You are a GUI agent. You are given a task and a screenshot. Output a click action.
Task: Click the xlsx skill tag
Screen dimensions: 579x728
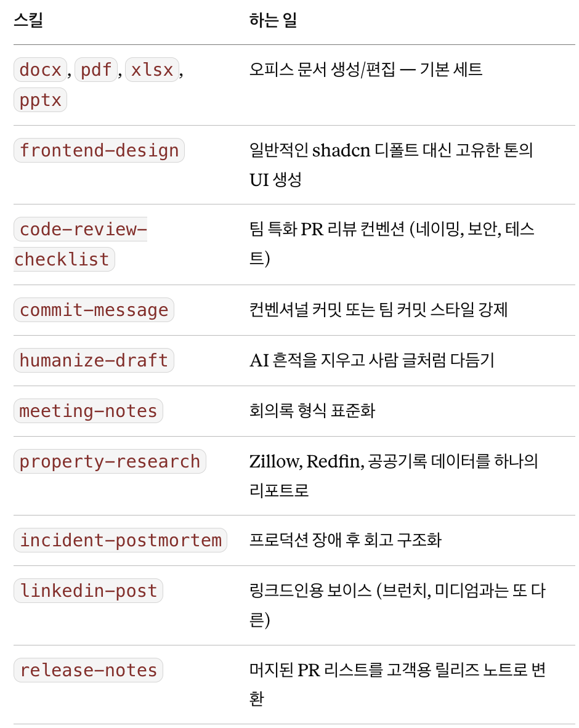(x=152, y=70)
